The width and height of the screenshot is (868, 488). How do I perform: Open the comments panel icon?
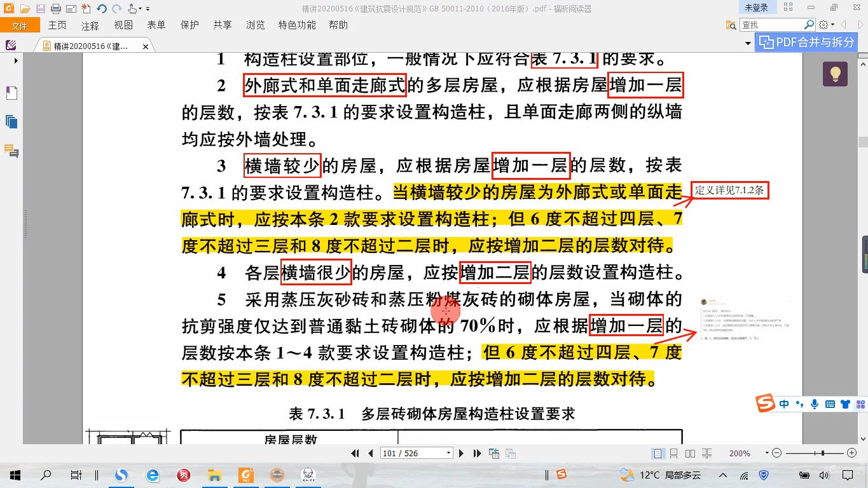point(11,151)
